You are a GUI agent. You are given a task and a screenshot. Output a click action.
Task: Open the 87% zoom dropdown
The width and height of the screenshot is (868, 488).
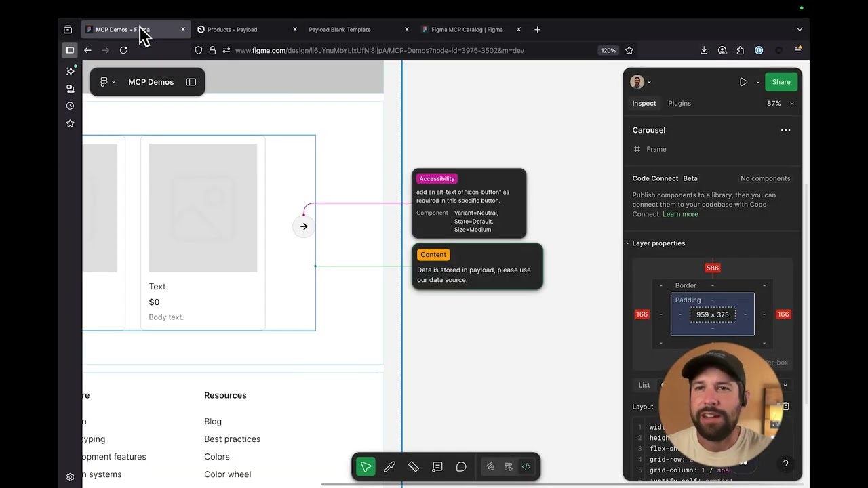pyautogui.click(x=780, y=104)
